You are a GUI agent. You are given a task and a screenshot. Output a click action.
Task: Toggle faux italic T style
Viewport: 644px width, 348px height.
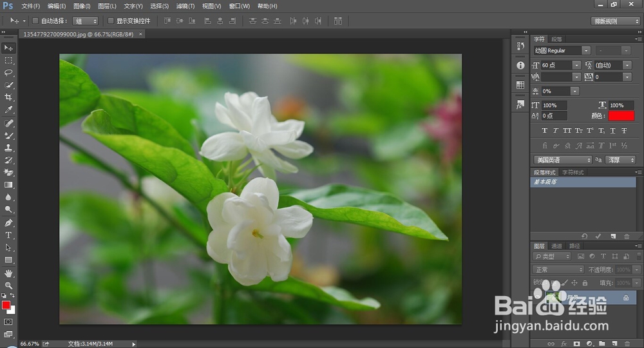click(556, 131)
